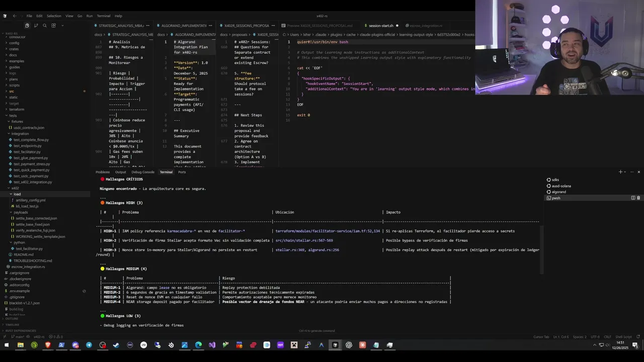
Task: Open the Search view icon
Action: click(x=44, y=25)
